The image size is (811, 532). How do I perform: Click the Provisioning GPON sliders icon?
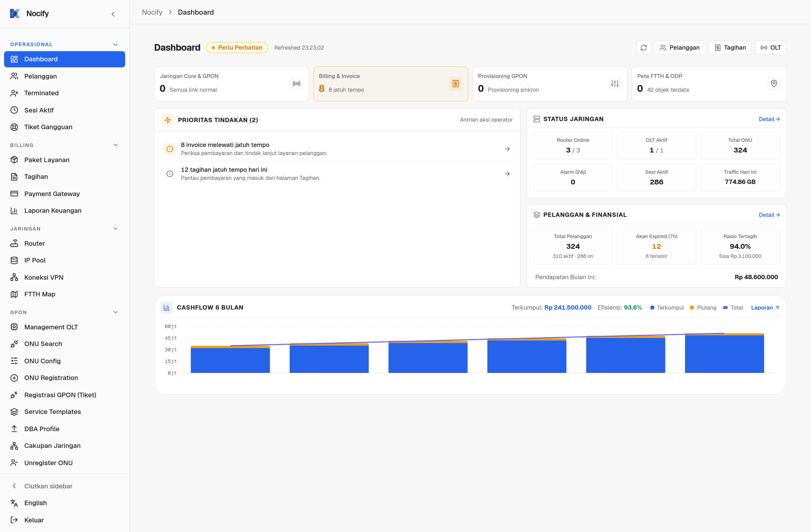615,83
